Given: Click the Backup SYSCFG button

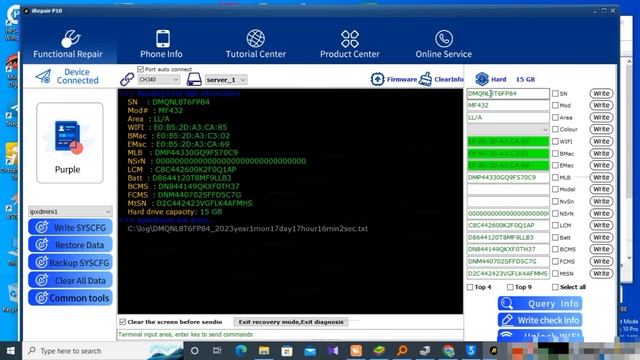Looking at the screenshot, I should (70, 262).
